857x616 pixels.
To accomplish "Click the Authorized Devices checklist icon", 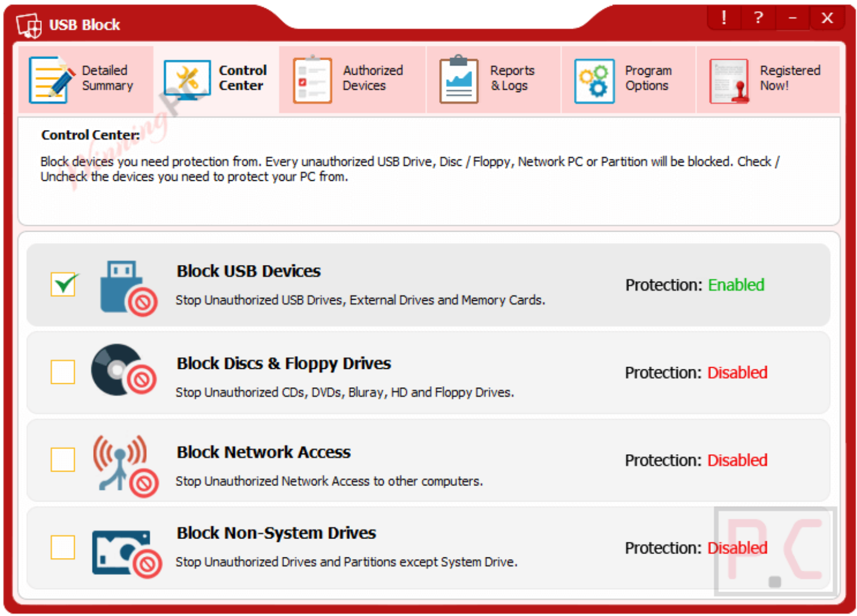I will [312, 80].
